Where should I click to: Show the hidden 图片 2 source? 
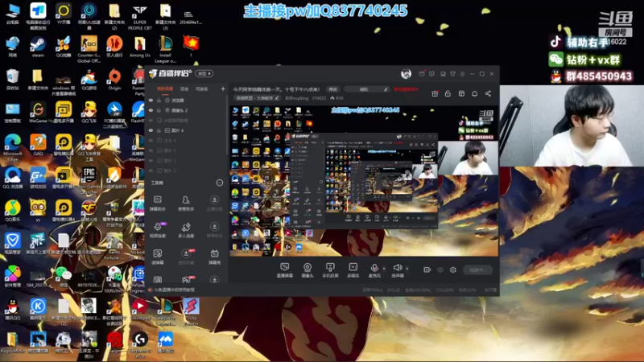(151, 171)
